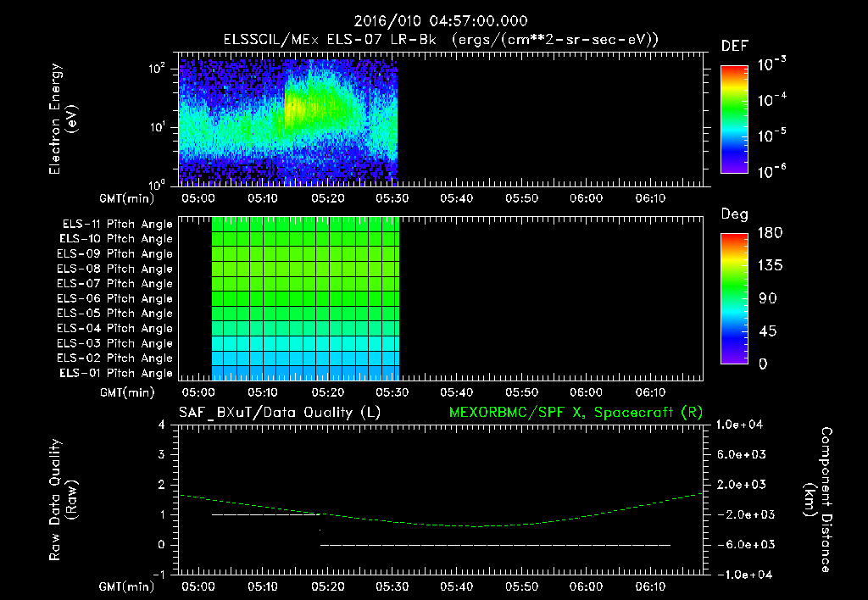Image resolution: width=868 pixels, height=600 pixels.
Task: Click the Electron Energy (eV) axis label
Action: pyautogui.click(x=63, y=119)
